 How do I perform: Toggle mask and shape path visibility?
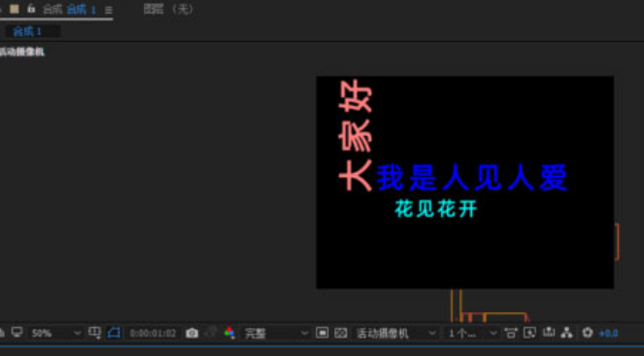click(x=114, y=333)
